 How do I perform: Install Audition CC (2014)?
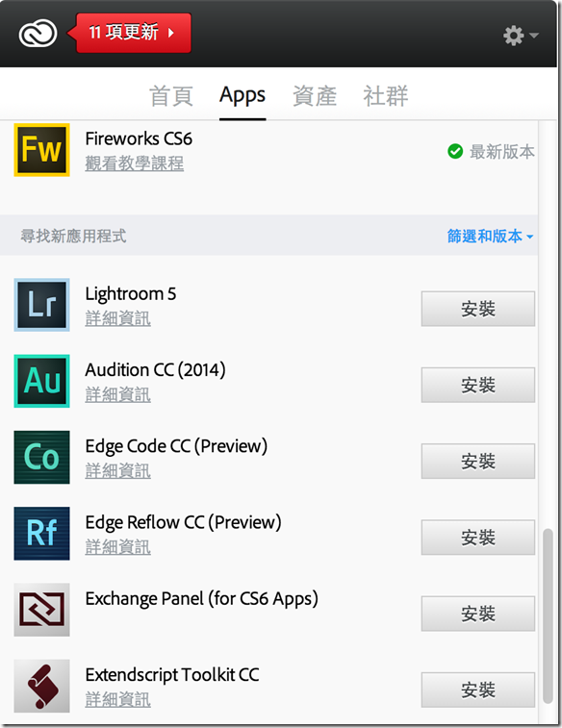coord(478,385)
